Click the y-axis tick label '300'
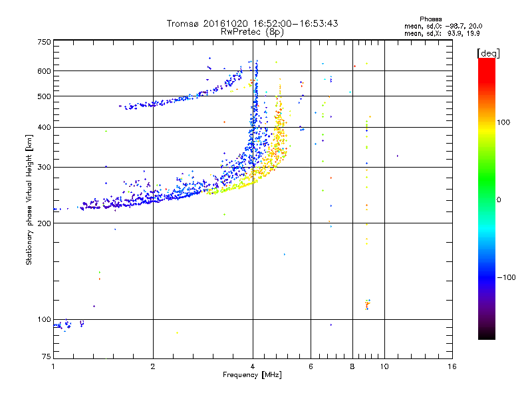The image size is (532, 399). (x=45, y=168)
